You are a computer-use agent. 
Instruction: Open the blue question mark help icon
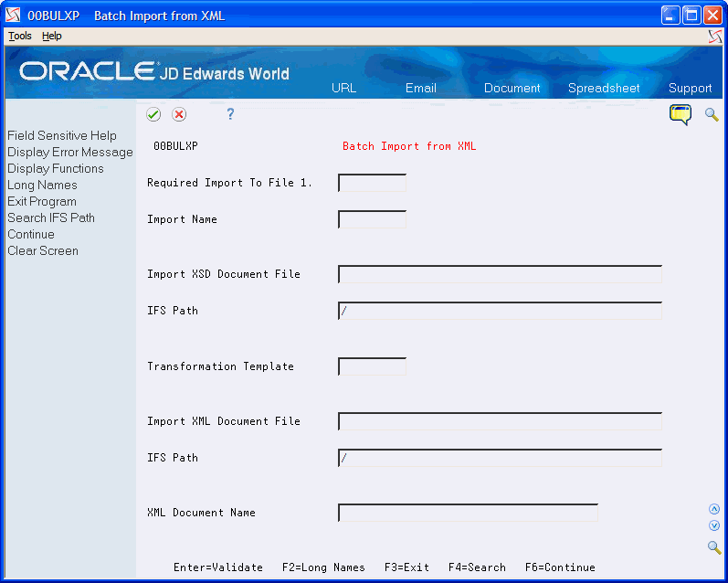point(230,114)
